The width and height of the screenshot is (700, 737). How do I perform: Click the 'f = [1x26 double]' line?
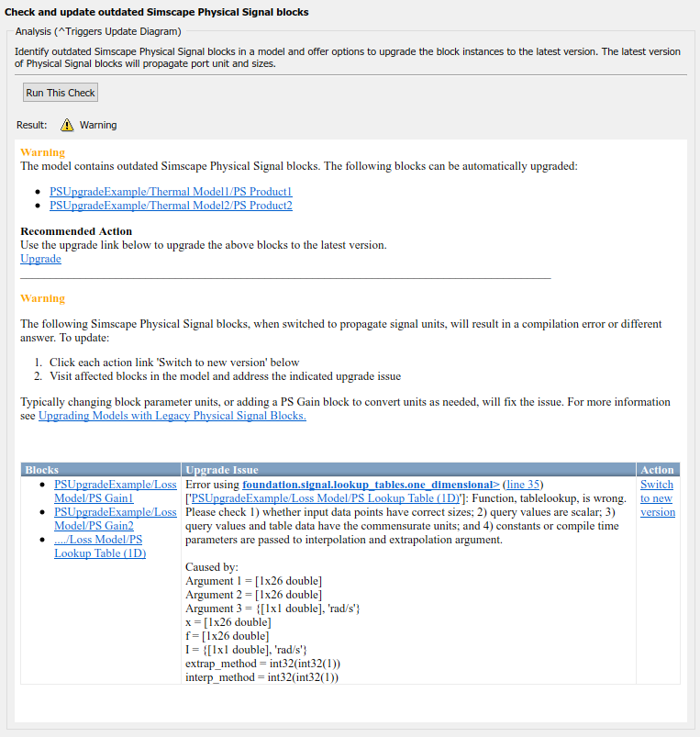tap(227, 635)
